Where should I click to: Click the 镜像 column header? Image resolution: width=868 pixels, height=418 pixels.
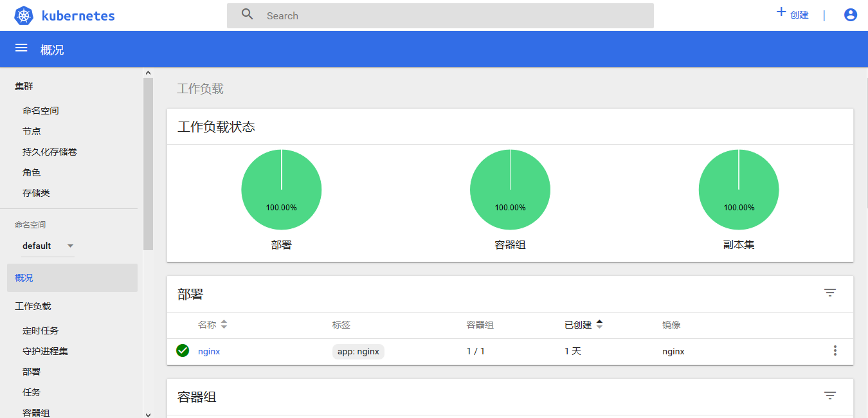[x=671, y=325]
